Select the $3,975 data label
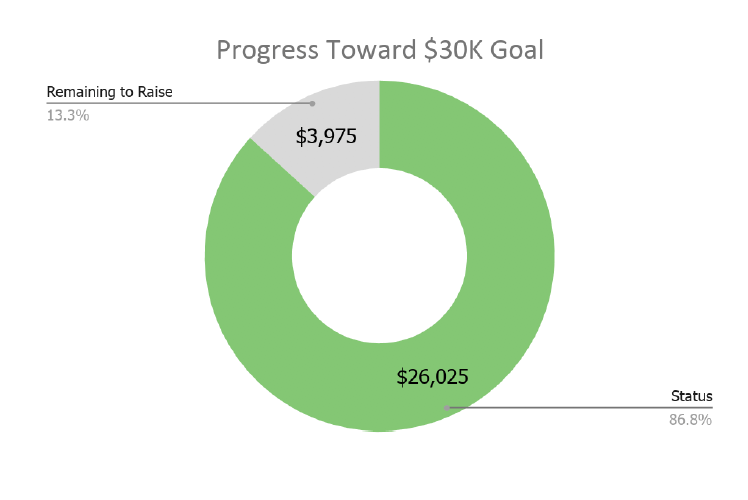 pyautogui.click(x=327, y=136)
